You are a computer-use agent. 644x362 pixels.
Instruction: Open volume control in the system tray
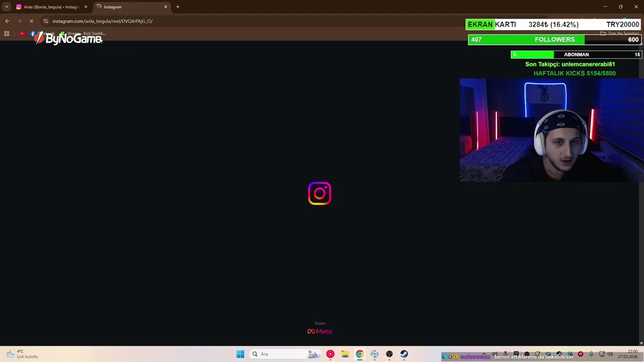(x=610, y=354)
